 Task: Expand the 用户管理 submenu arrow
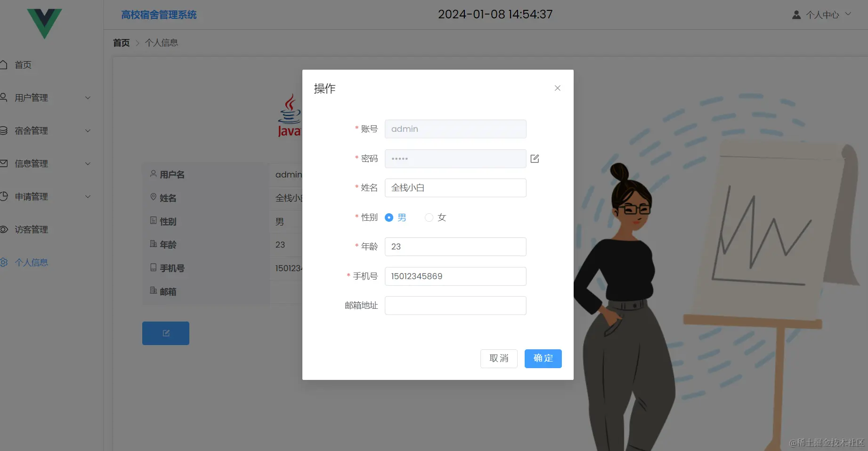tap(88, 98)
